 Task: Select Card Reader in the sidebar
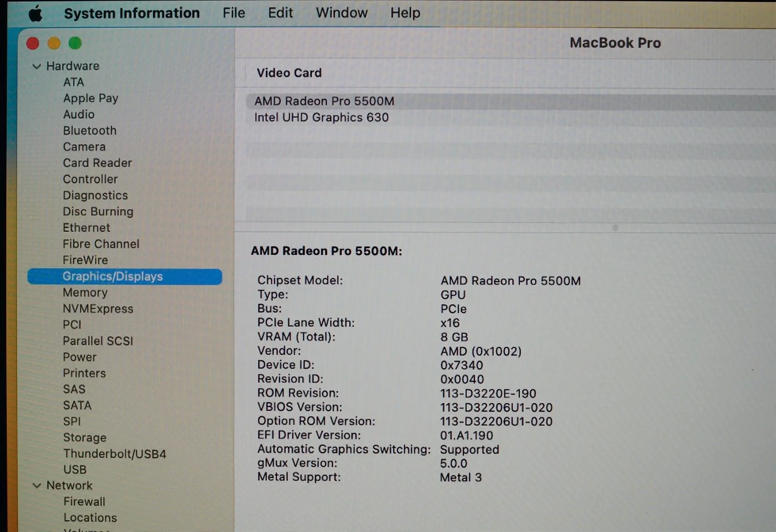[x=97, y=163]
